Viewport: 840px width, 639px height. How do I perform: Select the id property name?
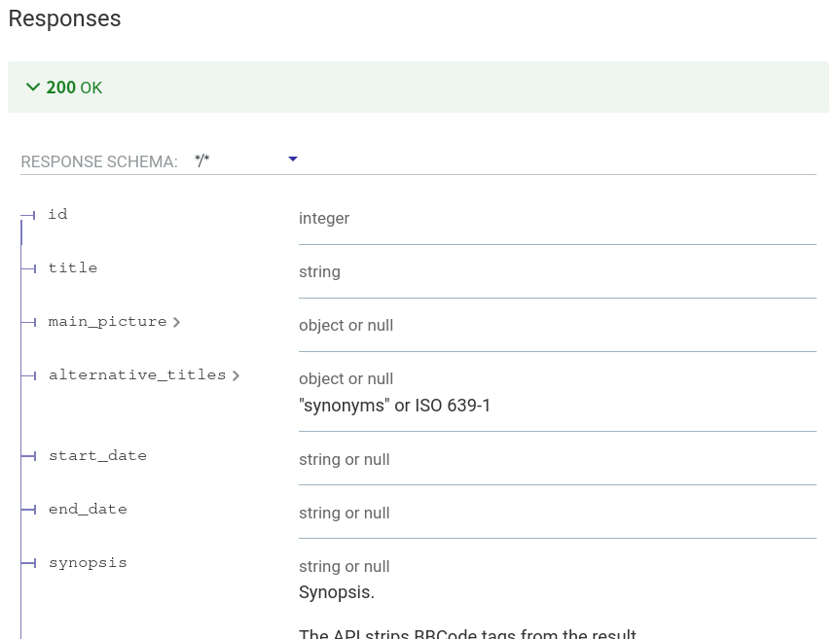[x=58, y=214]
